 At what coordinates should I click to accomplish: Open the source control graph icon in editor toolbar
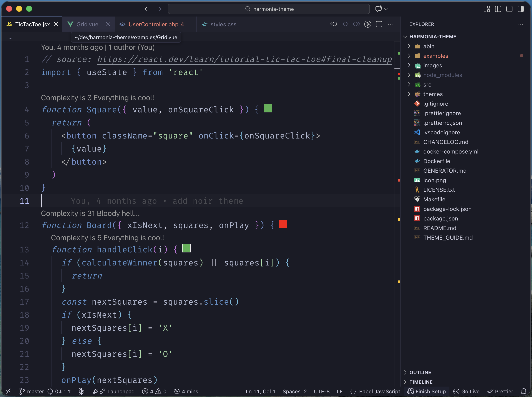coord(367,24)
